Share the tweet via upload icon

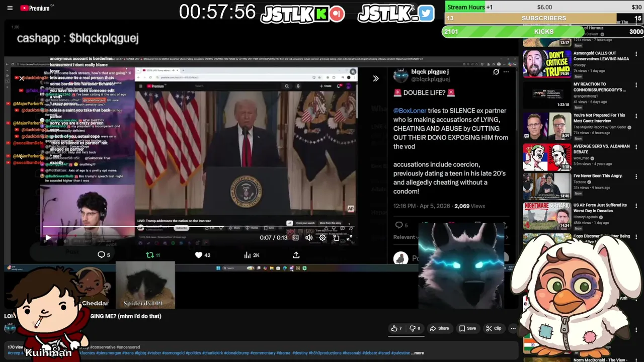tap(296, 255)
